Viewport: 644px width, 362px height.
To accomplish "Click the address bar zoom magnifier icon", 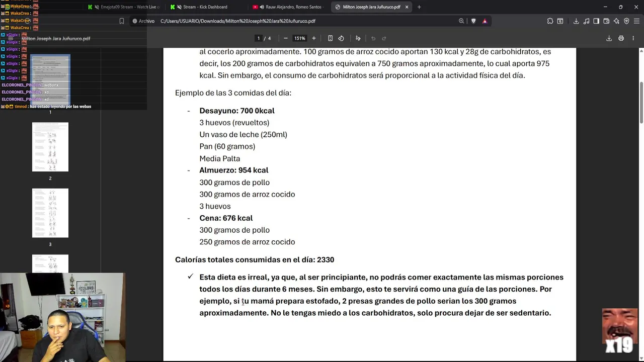I will click(461, 21).
